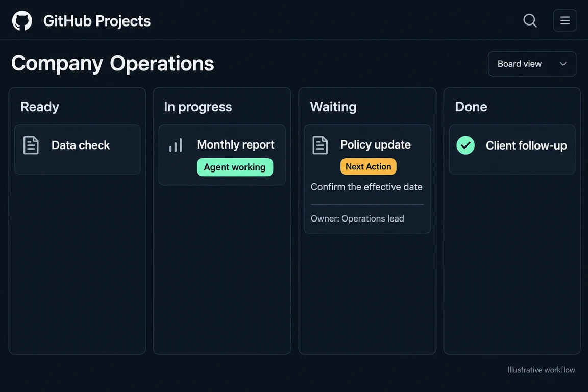The image size is (588, 392).
Task: Open the Monthly report card title
Action: pos(235,145)
